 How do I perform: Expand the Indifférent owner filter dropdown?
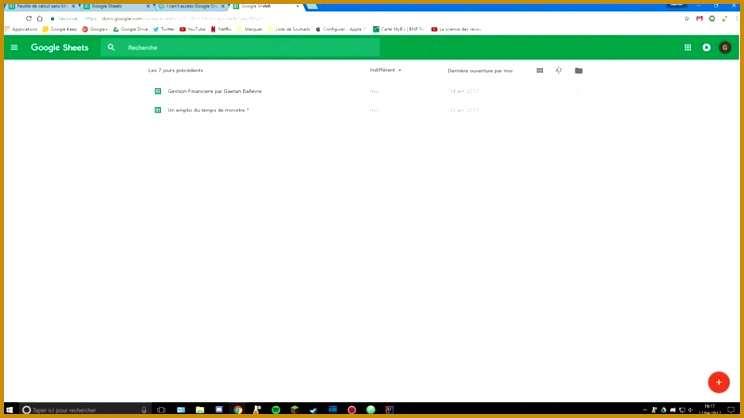(x=385, y=70)
